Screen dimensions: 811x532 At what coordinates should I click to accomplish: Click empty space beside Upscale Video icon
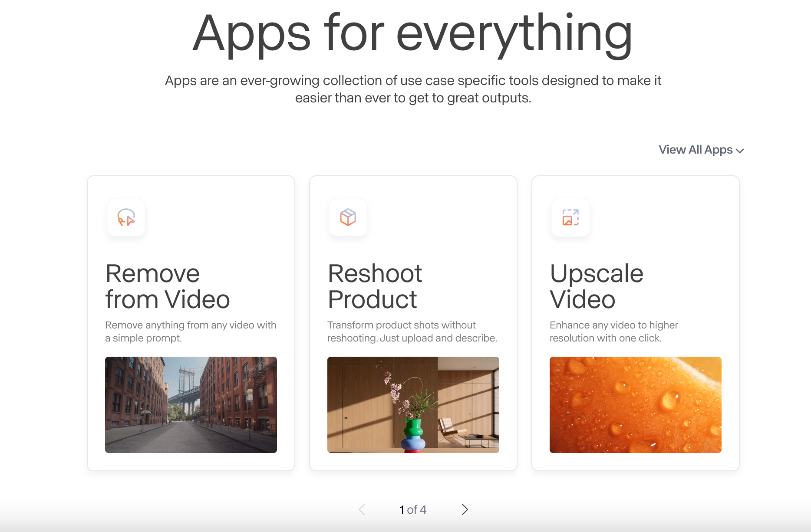click(660, 217)
